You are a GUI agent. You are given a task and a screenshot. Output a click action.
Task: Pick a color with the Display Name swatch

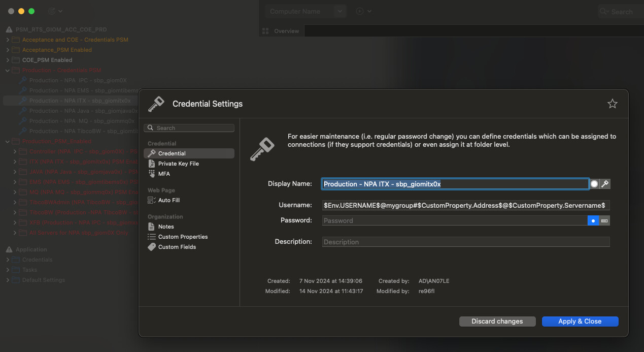[594, 184]
